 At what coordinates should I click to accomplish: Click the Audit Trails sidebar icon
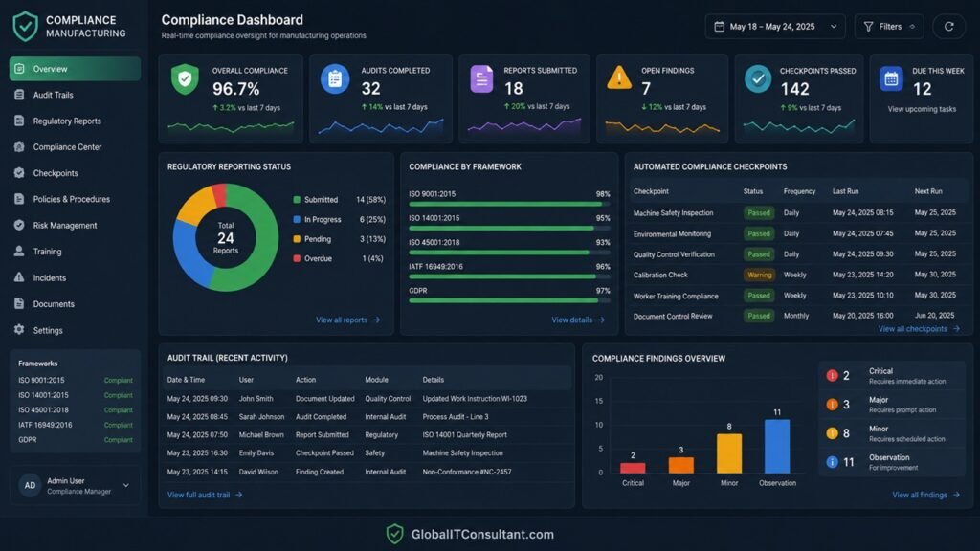(19, 95)
